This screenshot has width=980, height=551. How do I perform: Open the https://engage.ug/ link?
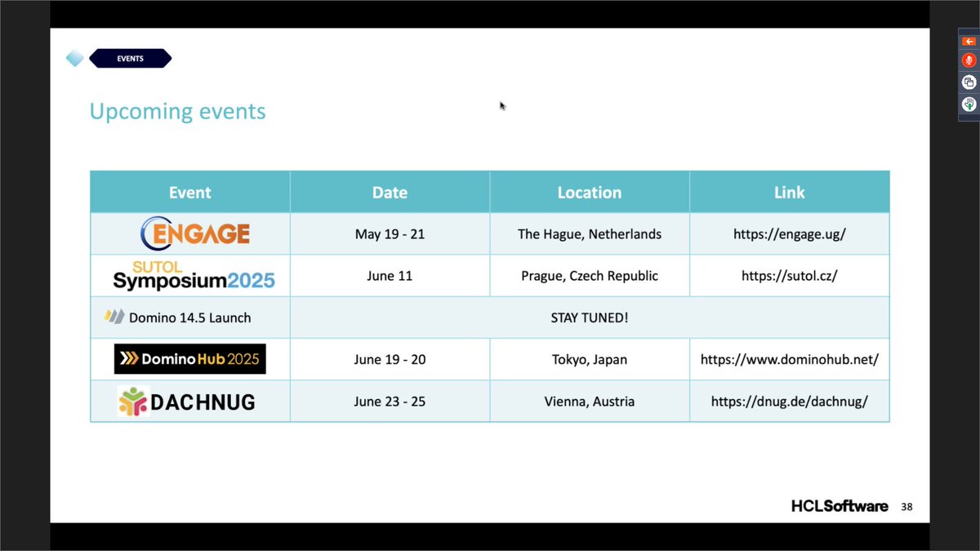click(789, 234)
